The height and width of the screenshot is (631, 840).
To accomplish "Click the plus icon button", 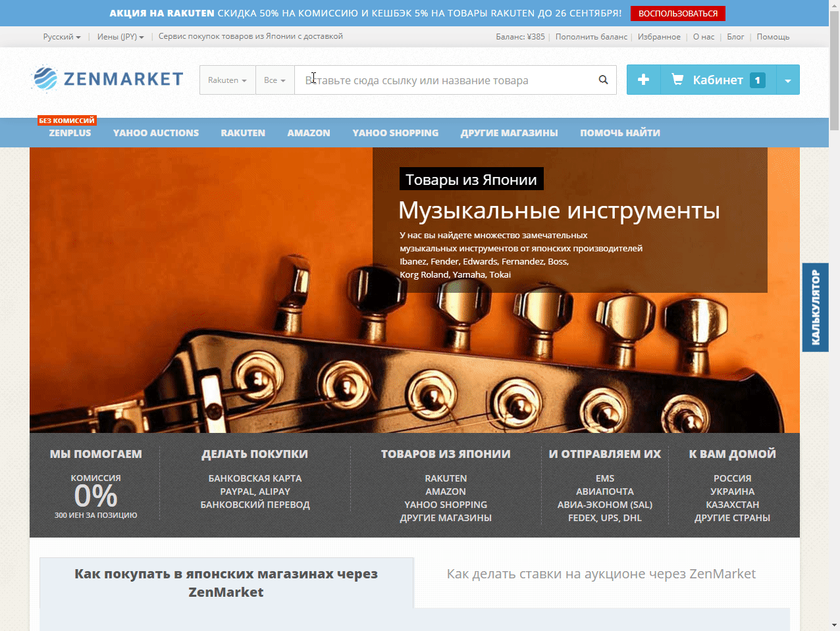I will click(643, 80).
